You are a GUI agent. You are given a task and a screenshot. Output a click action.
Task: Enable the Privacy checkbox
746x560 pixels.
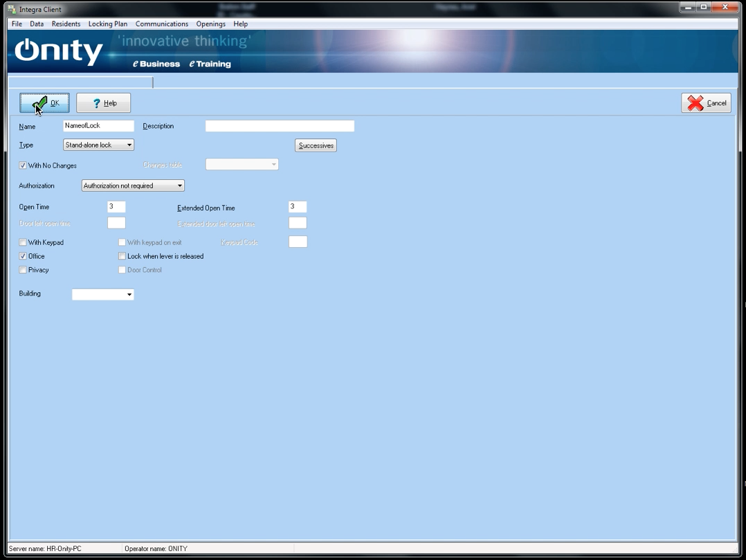[23, 270]
